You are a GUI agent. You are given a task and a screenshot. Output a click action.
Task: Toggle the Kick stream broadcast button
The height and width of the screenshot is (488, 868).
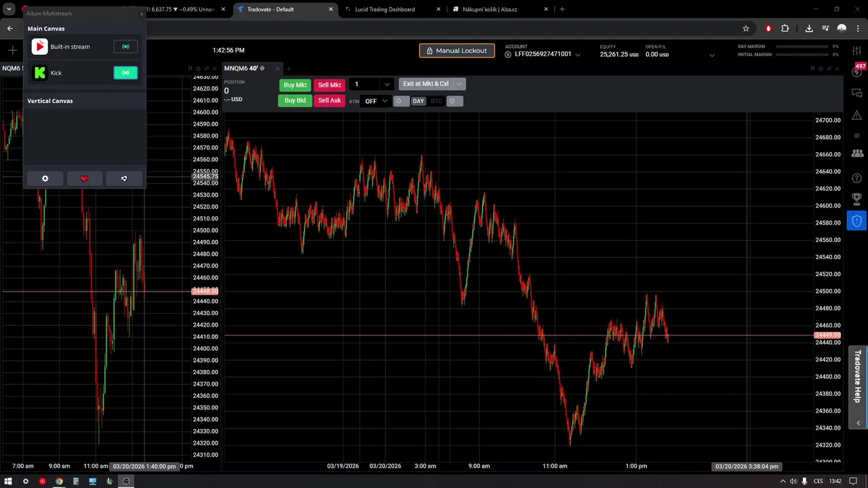125,73
